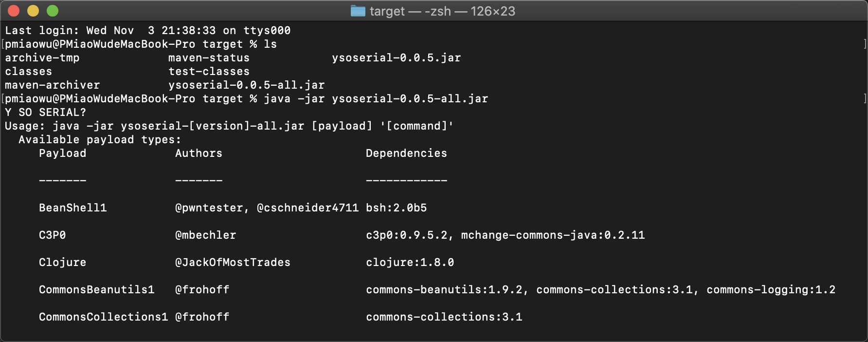The image size is (868, 342).
Task: Click ysoserial-0.0.5-all.jar in the file listing
Action: [246, 85]
